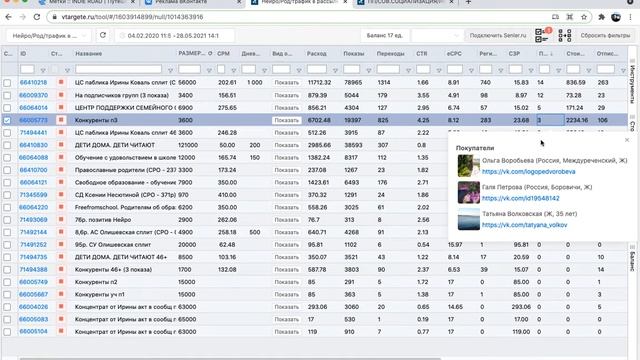
Task: Tick the checkbox for ДЕТИ ДОМА. ДЕТИ ЧИТАЮТ row 66410830
Action: point(7,145)
